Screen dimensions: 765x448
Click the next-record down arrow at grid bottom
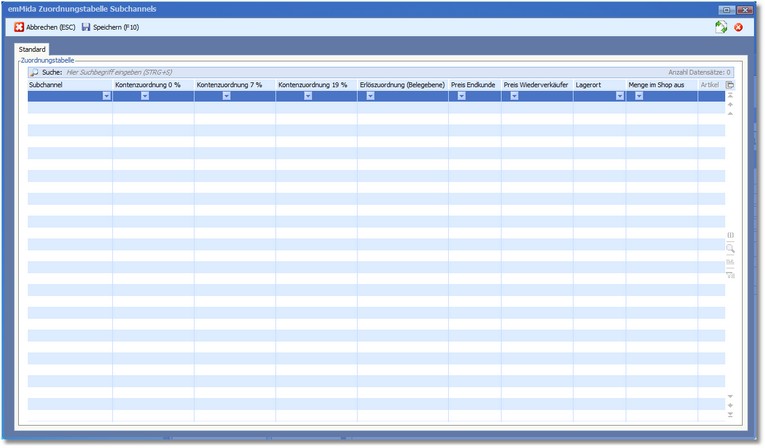coord(730,396)
